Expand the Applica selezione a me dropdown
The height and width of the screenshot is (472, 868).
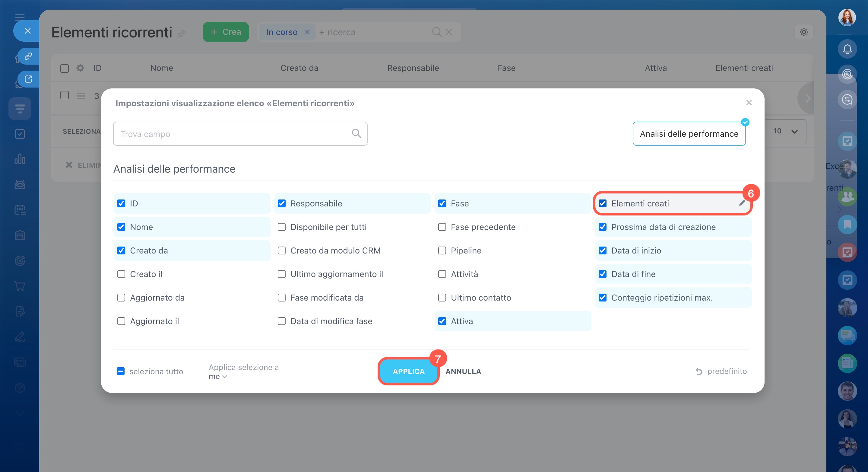pos(218,377)
